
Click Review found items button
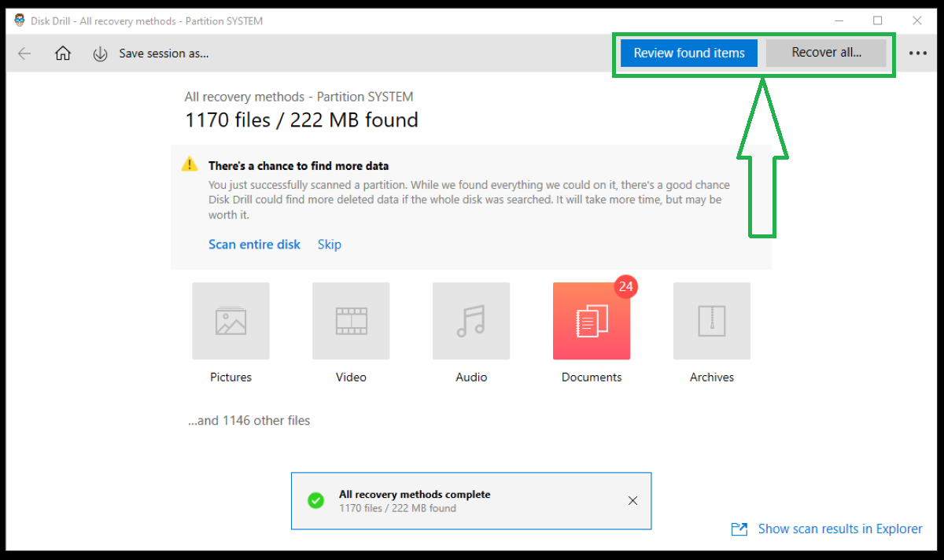pyautogui.click(x=689, y=53)
